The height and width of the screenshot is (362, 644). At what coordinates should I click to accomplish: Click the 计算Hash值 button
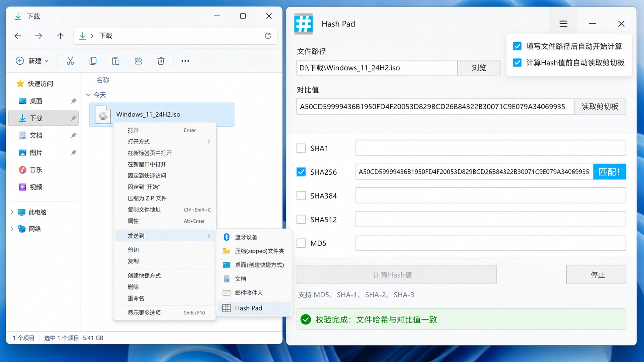[x=396, y=275]
